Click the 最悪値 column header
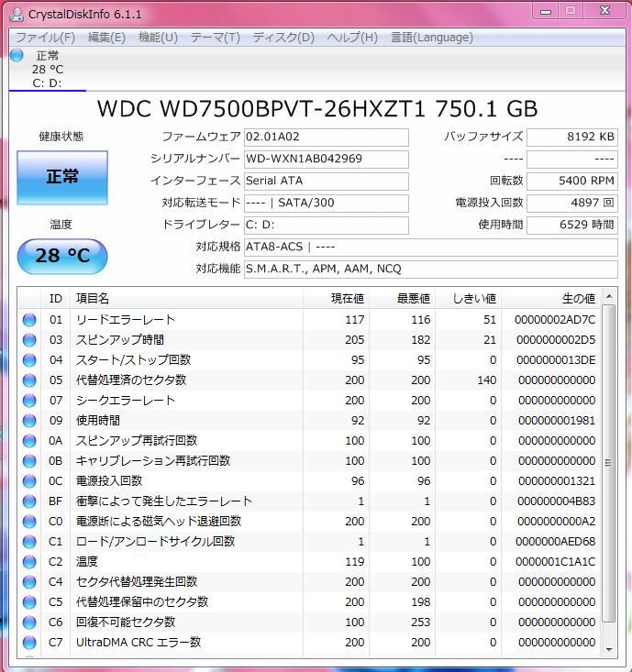 tap(402, 299)
